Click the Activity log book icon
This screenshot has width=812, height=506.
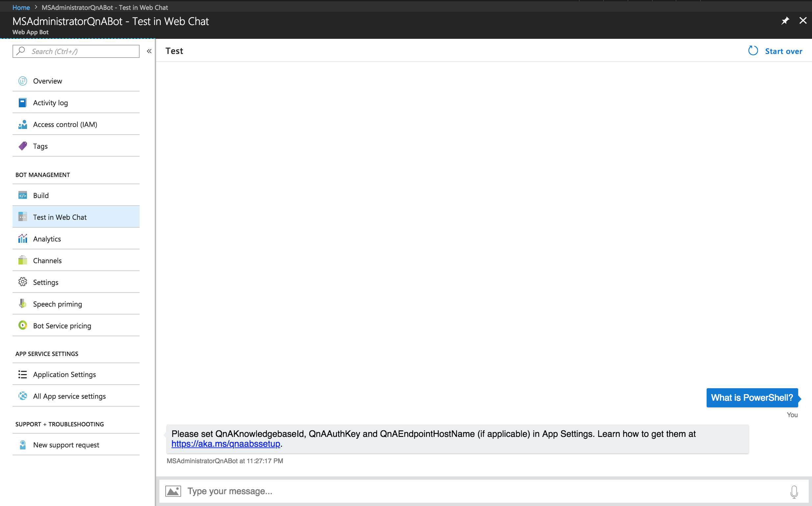(22, 103)
